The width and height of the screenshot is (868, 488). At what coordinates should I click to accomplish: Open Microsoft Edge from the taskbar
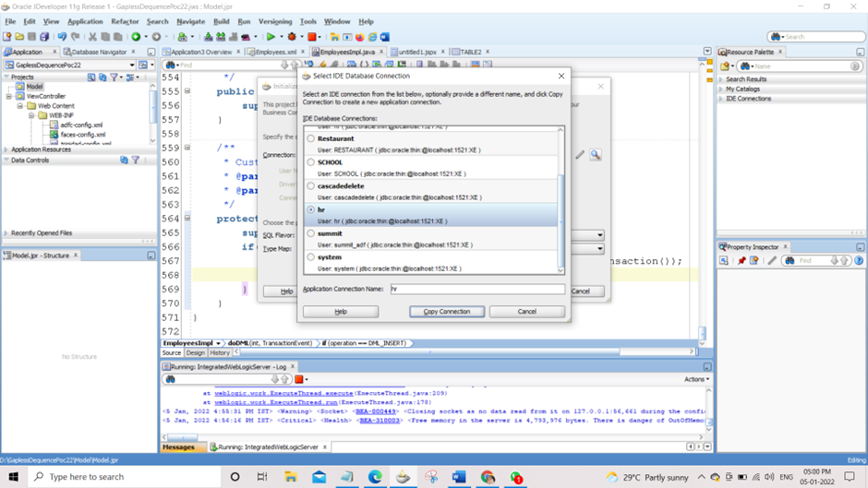pos(375,477)
